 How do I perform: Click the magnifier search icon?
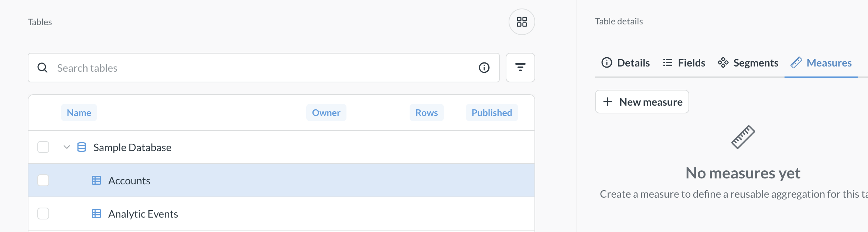click(42, 68)
